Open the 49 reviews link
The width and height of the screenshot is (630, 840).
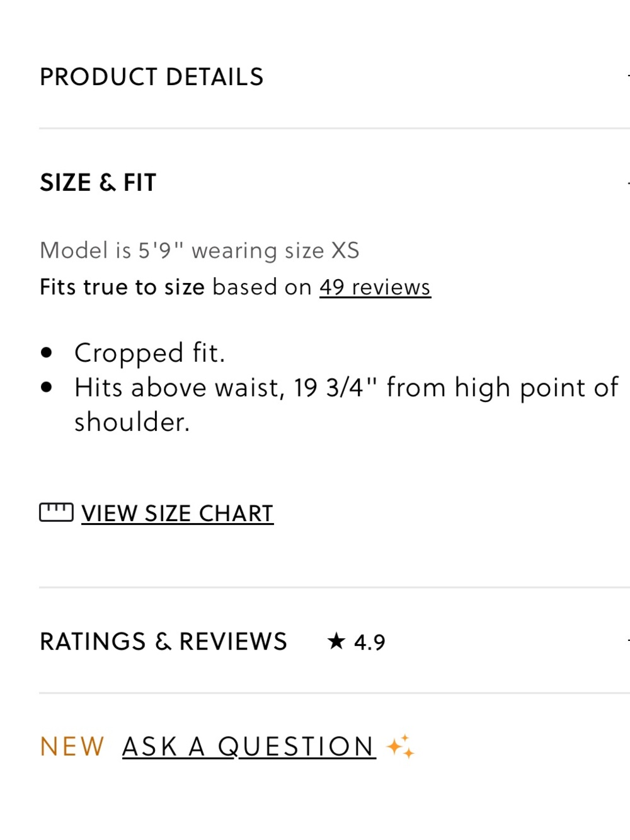pos(375,287)
